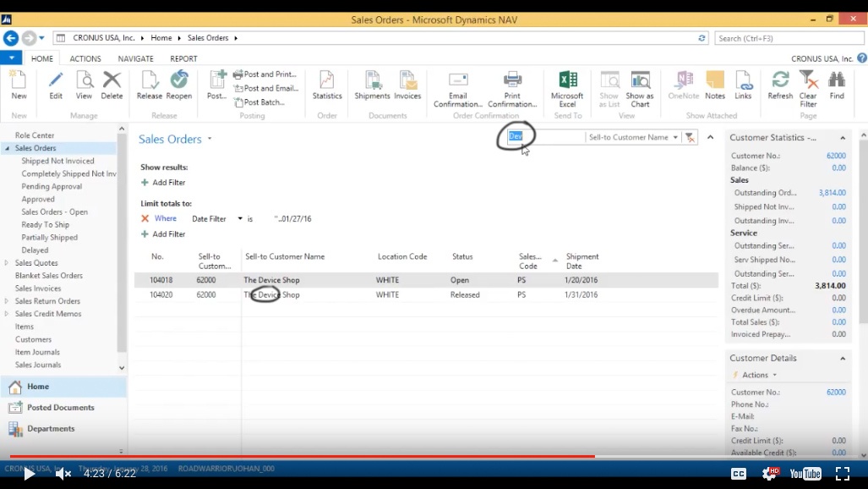Clear the quick filter funnel icon

click(690, 138)
